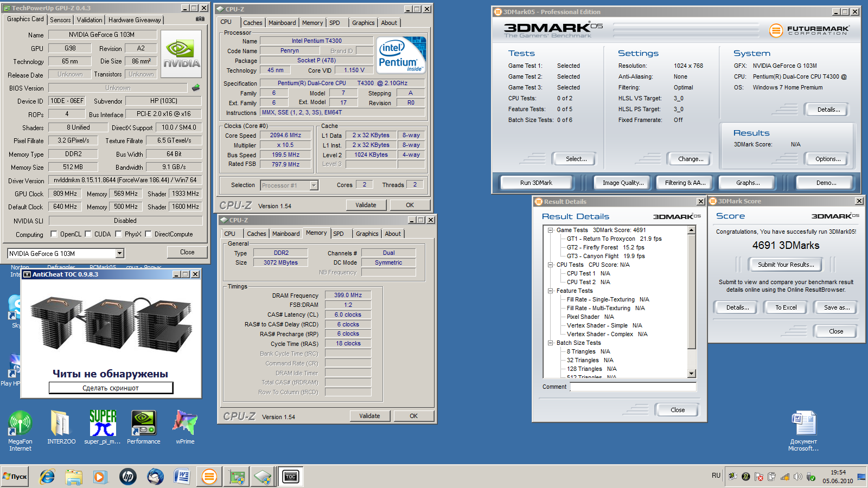Open the INTERZOO folder on desktop
Screen dimensions: 868x488
(x=61, y=427)
